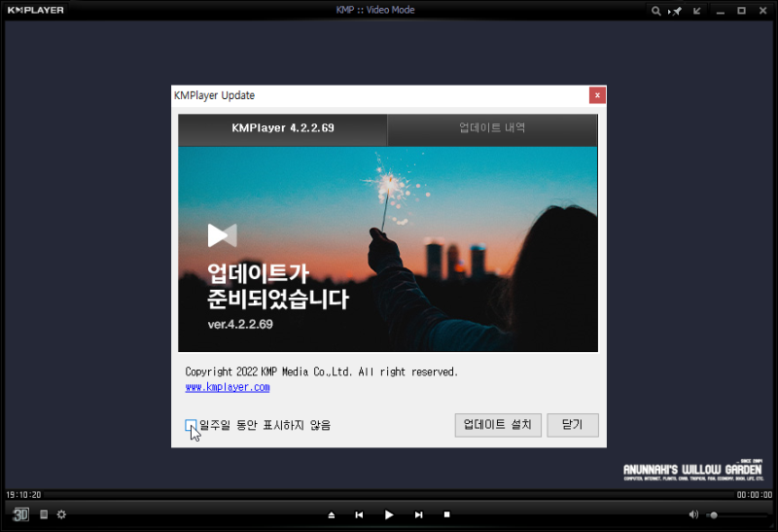Check '일주일 동안 표시하지 않음' checkbox
This screenshot has width=778, height=532.
(191, 425)
